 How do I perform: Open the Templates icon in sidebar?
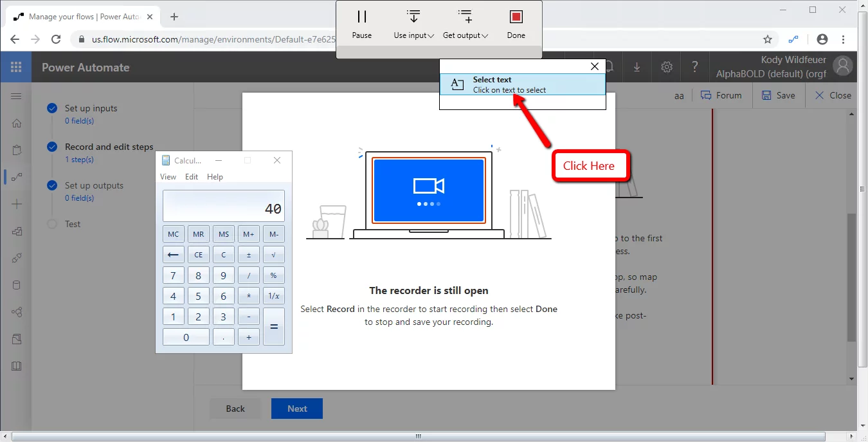[x=17, y=231]
